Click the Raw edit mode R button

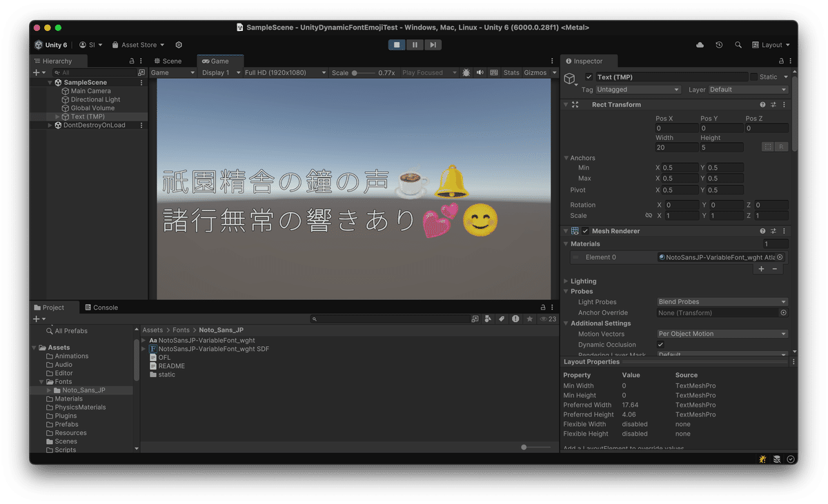(x=781, y=147)
